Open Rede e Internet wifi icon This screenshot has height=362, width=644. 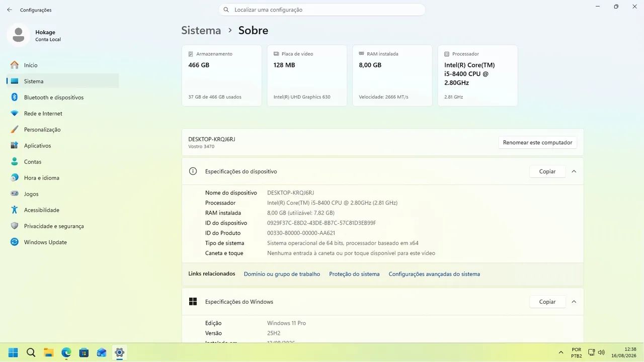coord(15,113)
